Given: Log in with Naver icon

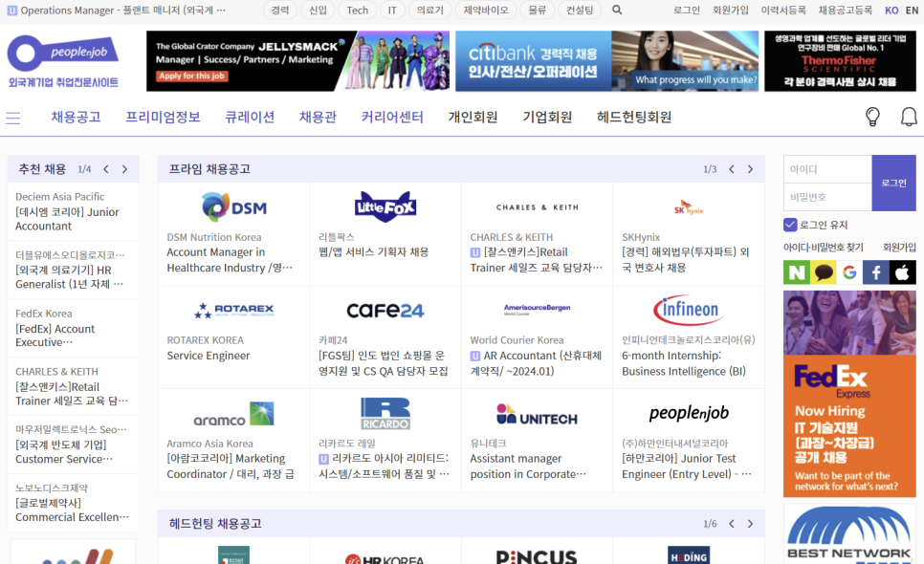Looking at the screenshot, I should [796, 272].
